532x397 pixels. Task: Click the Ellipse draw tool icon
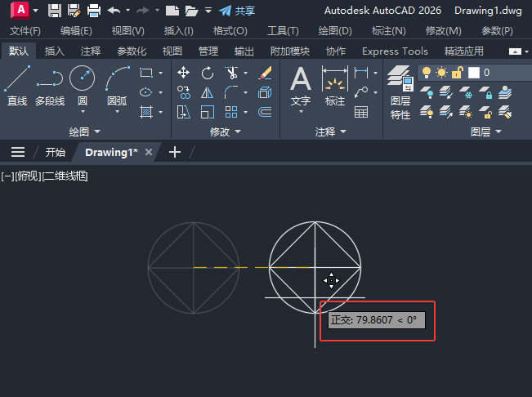coord(146,92)
